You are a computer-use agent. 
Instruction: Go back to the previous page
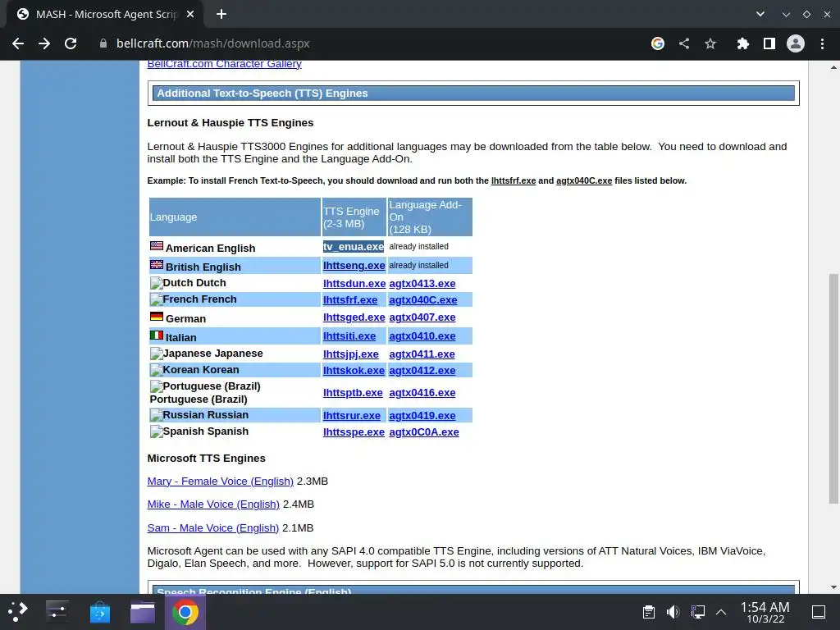click(18, 43)
